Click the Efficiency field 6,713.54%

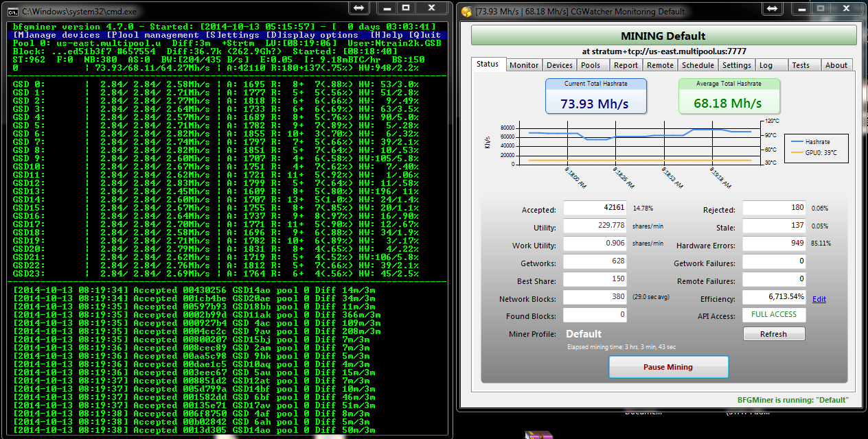(774, 297)
